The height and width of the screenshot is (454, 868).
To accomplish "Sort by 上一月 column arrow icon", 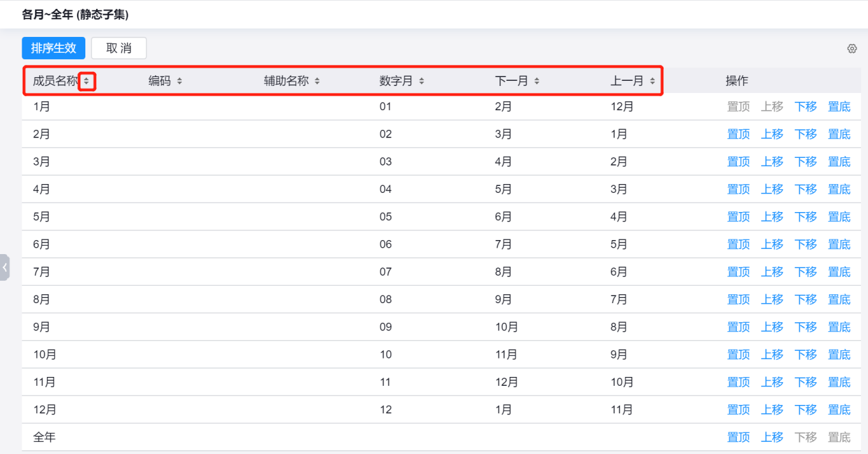I will [652, 82].
